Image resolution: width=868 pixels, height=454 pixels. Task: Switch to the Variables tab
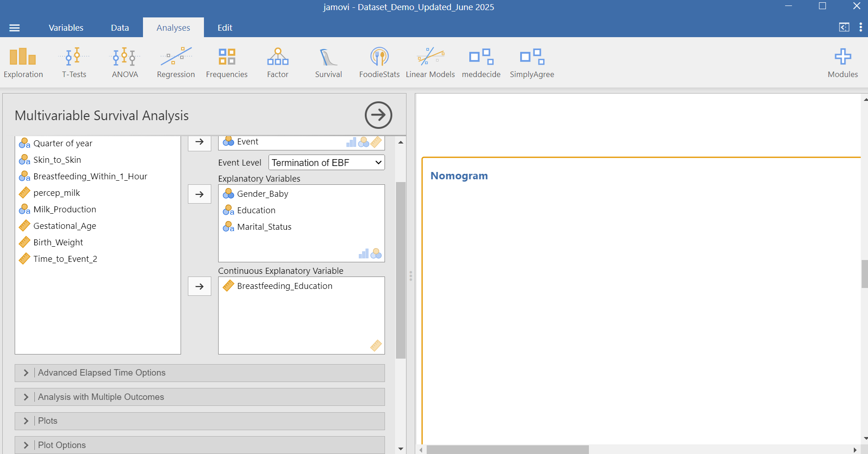[66, 28]
